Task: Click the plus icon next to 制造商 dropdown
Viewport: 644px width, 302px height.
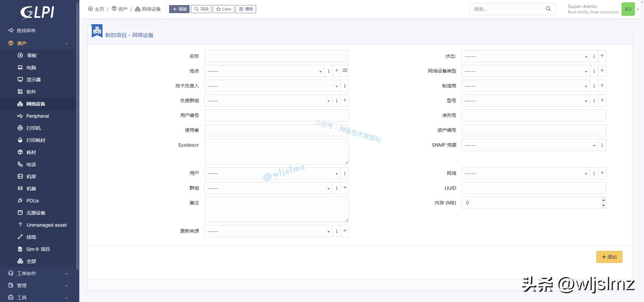Action: (x=602, y=86)
